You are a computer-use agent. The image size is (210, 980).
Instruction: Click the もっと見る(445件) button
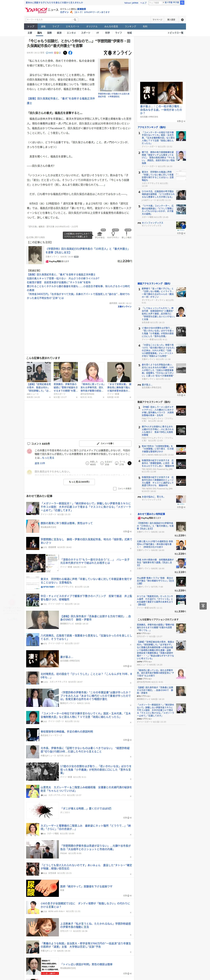point(79,482)
